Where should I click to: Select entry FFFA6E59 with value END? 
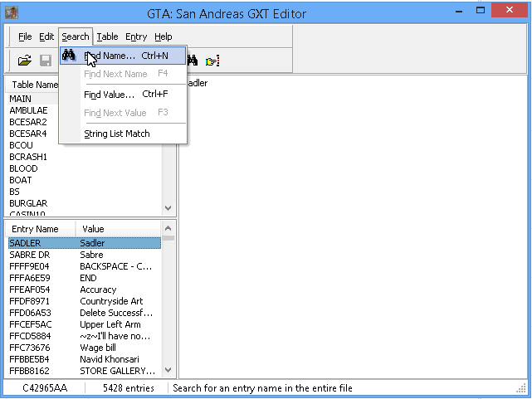click(x=85, y=278)
